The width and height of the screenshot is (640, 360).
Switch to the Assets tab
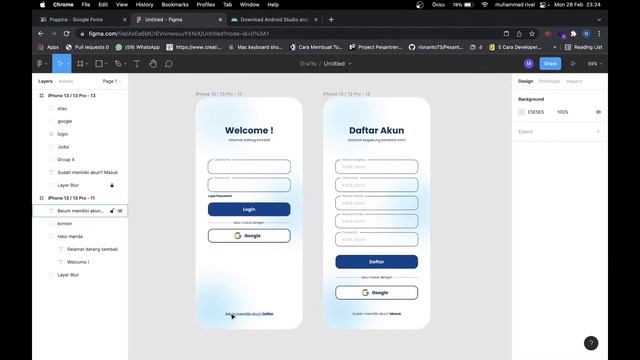point(66,81)
